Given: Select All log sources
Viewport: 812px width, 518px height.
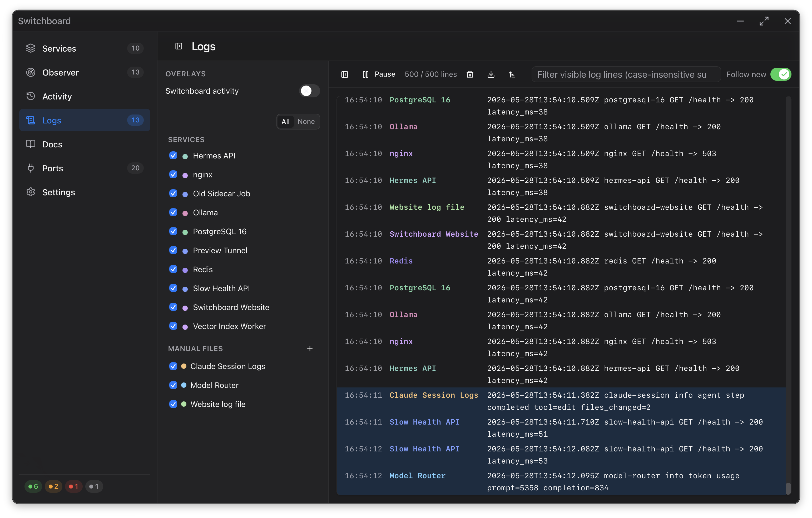Looking at the screenshot, I should pos(285,121).
